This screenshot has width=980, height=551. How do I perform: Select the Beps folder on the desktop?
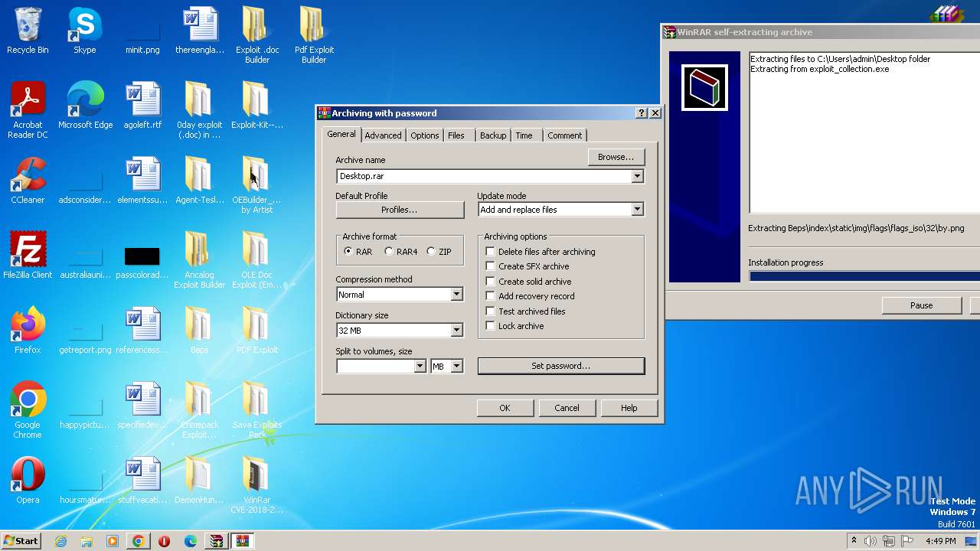tap(199, 331)
